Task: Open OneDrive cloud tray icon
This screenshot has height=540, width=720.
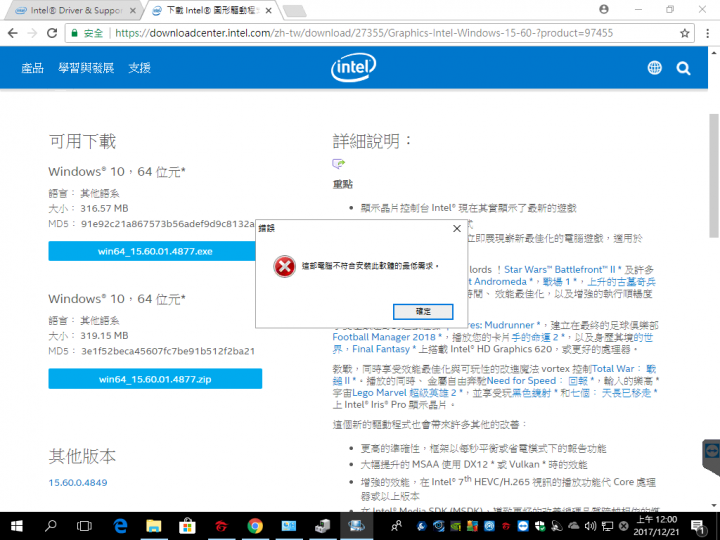Action: coord(574,526)
